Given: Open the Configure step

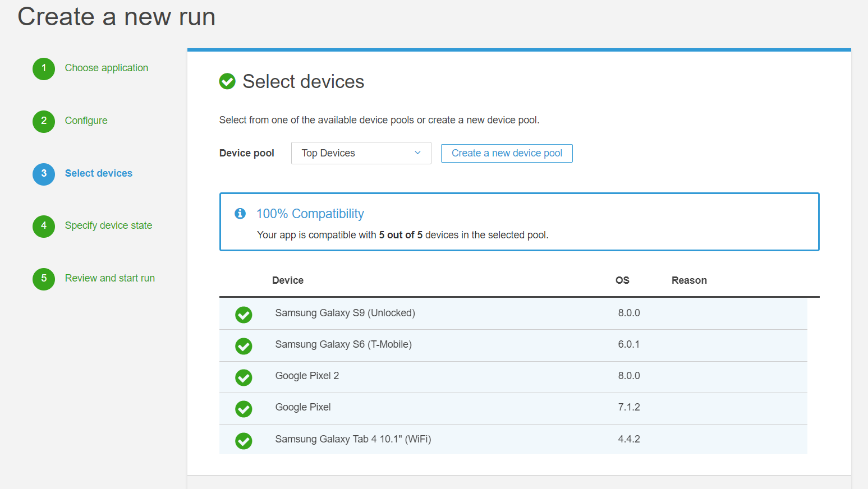Looking at the screenshot, I should pos(86,121).
